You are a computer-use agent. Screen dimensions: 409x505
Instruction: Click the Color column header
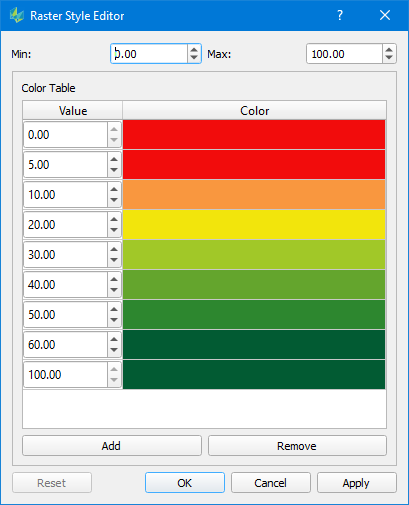pyautogui.click(x=254, y=111)
